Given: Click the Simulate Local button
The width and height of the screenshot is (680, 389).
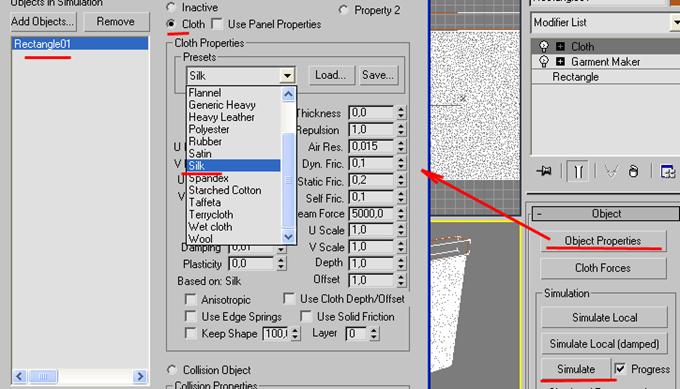Looking at the screenshot, I should 604,317.
